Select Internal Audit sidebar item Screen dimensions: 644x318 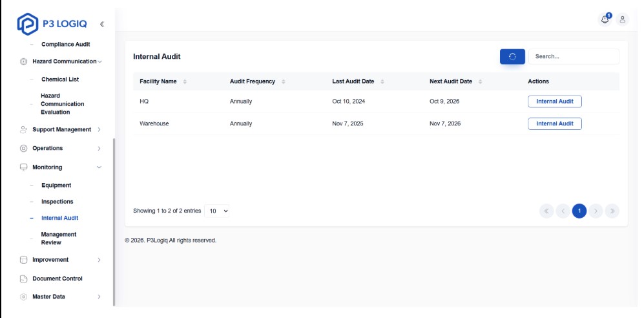point(59,218)
